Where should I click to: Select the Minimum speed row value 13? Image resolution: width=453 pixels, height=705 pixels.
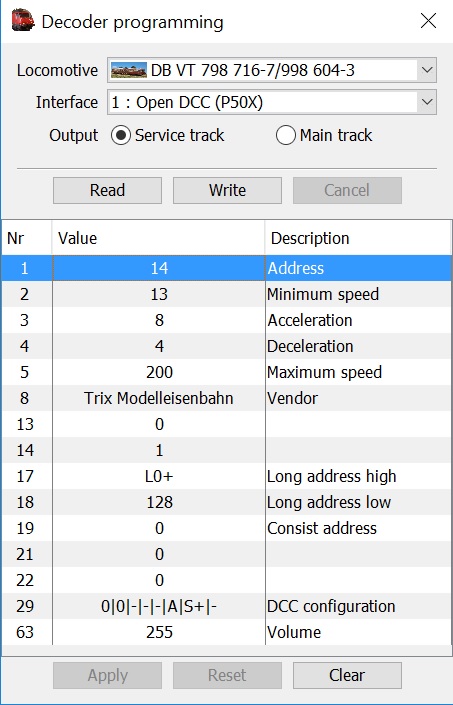pos(159,294)
